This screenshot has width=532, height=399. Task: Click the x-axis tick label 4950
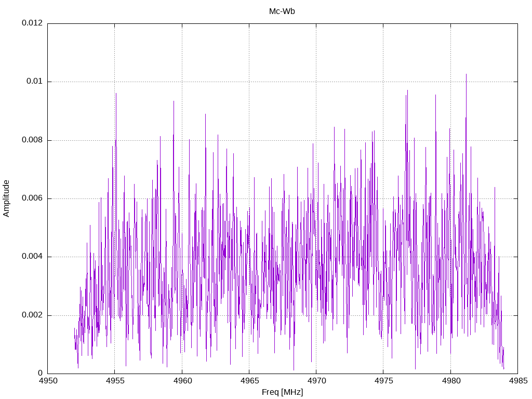point(48,381)
